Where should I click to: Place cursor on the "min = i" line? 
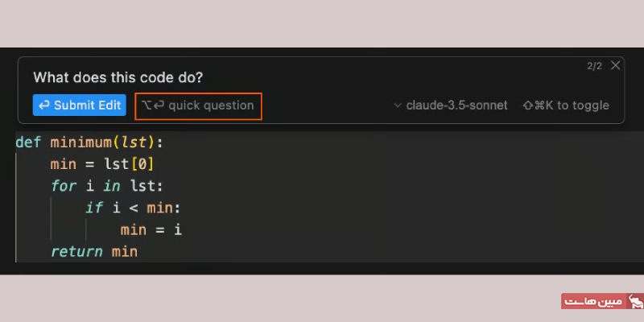coord(151,229)
